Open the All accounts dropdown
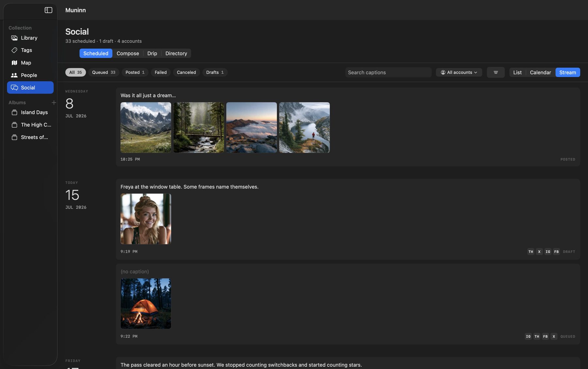The height and width of the screenshot is (369, 588). point(459,72)
